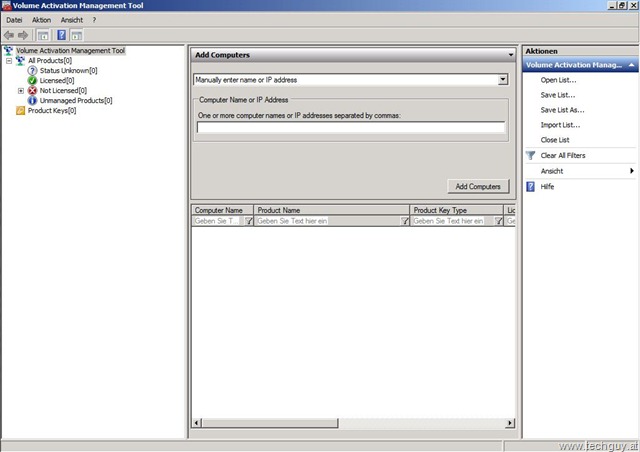The height and width of the screenshot is (452, 640).
Task: Select Product Keys[0] tree item
Action: point(51,111)
